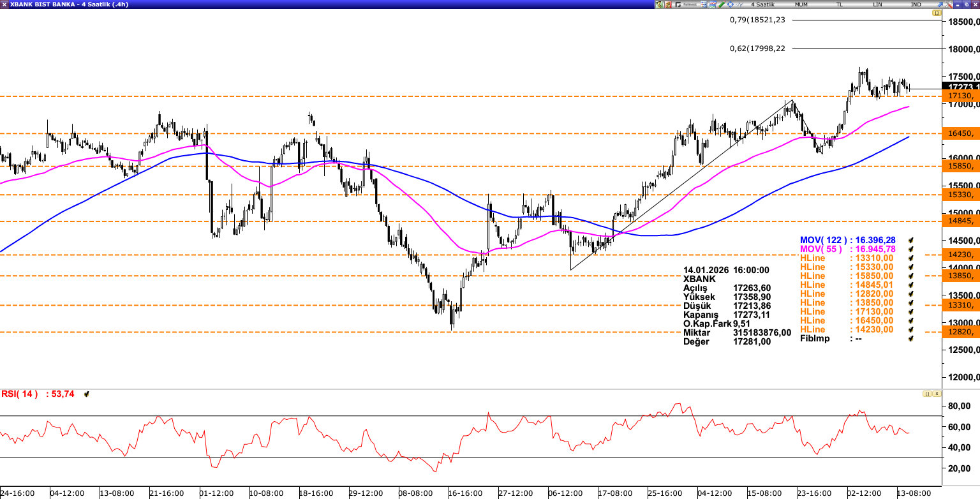The width and height of the screenshot is (980, 499).
Task: Select the orange 17130 horizontal line price tag
Action: [961, 96]
